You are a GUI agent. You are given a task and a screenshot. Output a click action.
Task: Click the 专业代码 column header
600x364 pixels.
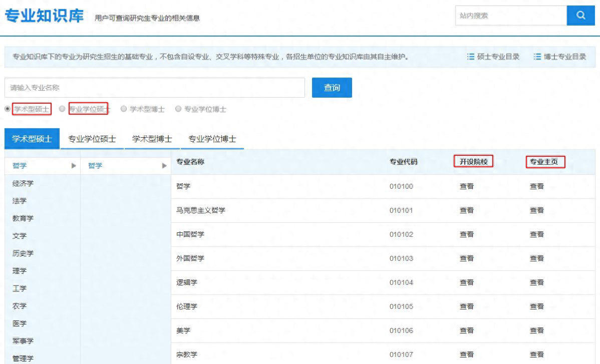pos(403,162)
